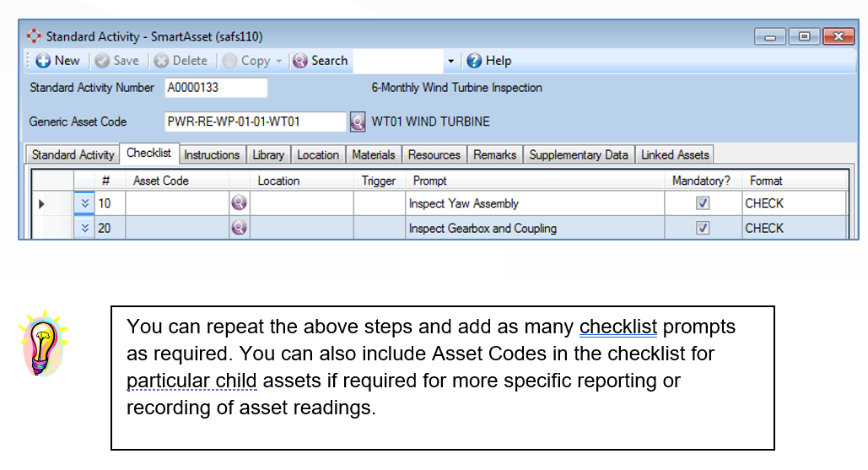Image resolution: width=868 pixels, height=470 pixels.
Task: Open Help from the toolbar
Action: 489,61
